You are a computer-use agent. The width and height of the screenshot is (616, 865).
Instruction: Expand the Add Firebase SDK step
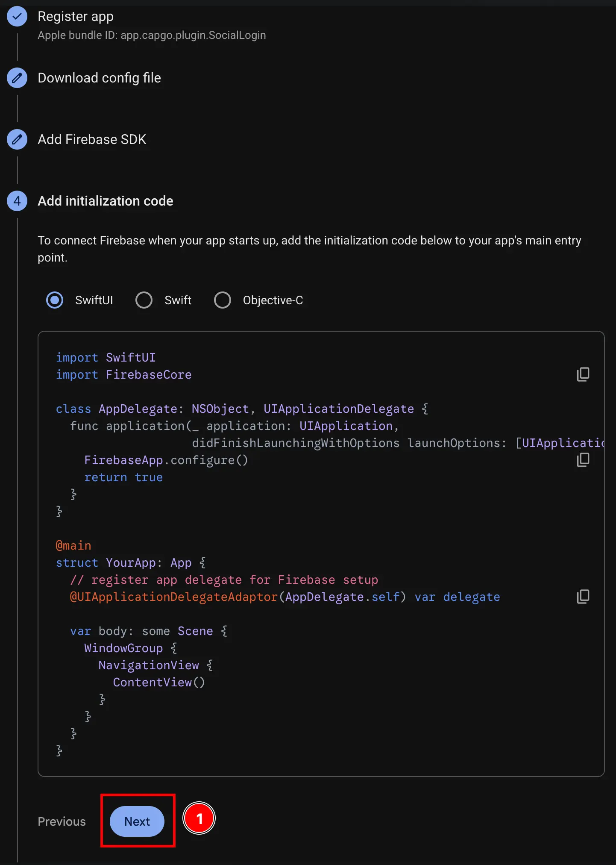pos(92,139)
